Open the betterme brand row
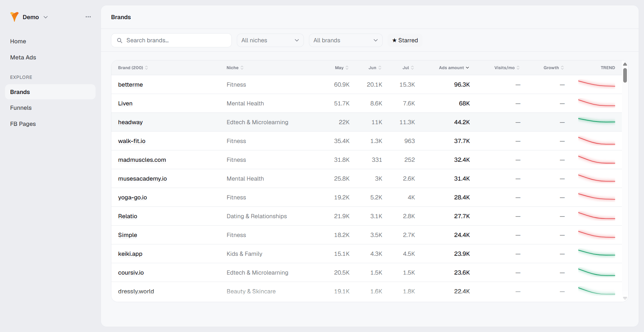This screenshot has width=644, height=332. (366, 85)
